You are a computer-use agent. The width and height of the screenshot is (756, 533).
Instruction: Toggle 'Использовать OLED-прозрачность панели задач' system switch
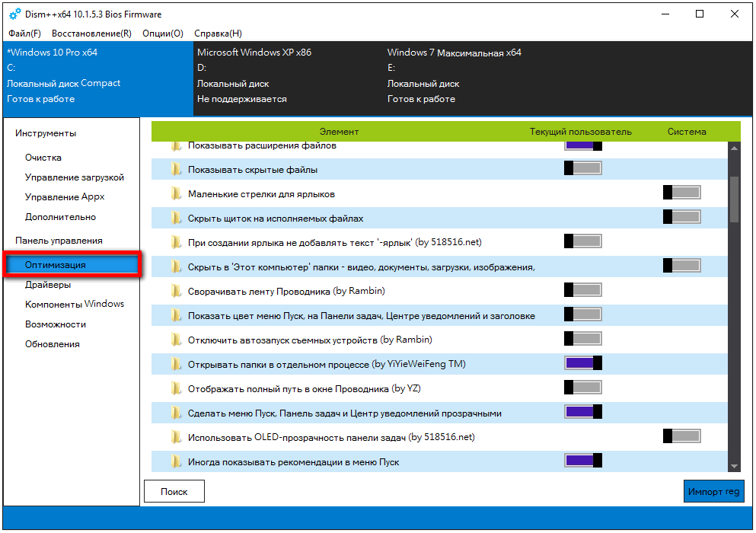pos(682,436)
